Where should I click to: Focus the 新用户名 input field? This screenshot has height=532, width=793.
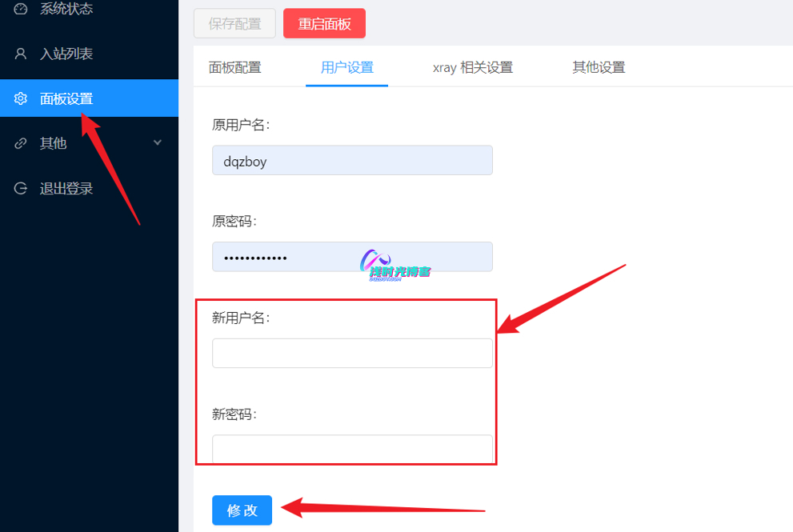352,353
